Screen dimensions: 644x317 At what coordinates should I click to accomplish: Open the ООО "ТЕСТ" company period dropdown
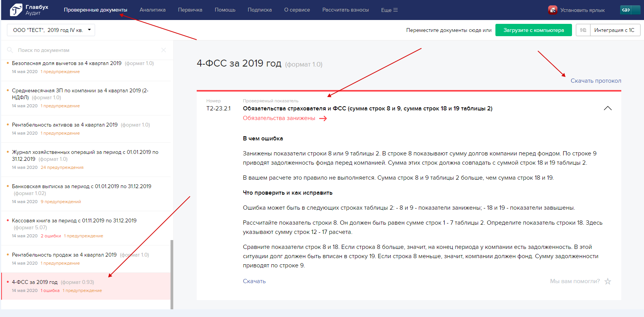coord(51,30)
